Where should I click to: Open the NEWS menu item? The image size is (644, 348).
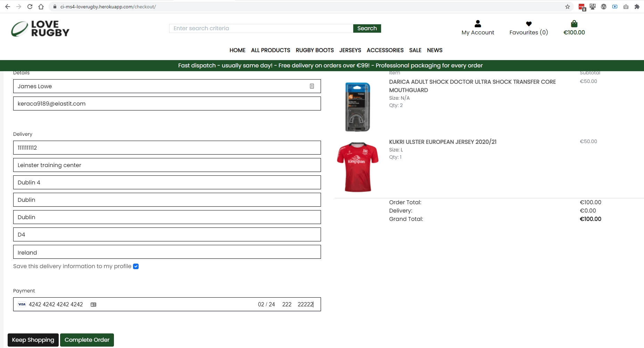[435, 50]
